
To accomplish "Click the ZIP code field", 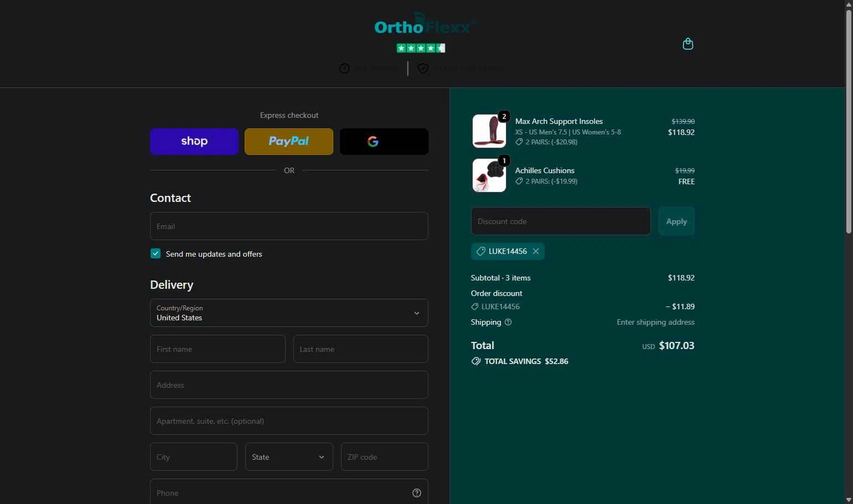I will point(385,457).
